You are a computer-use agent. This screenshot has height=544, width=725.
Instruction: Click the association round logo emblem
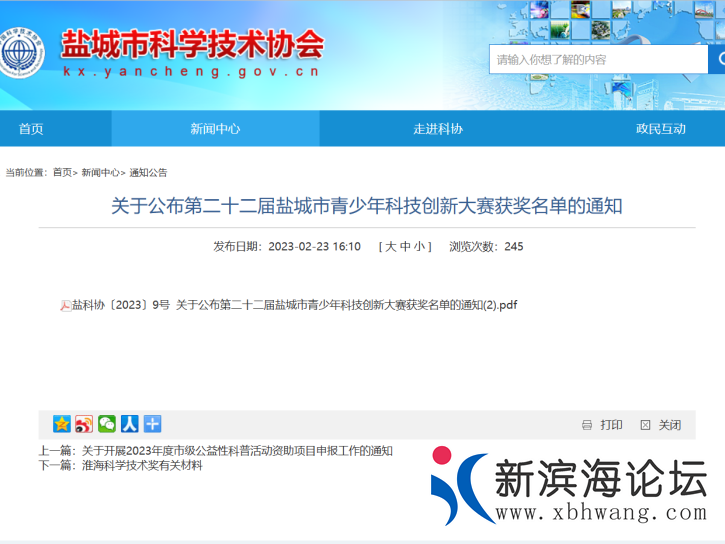tap(22, 52)
